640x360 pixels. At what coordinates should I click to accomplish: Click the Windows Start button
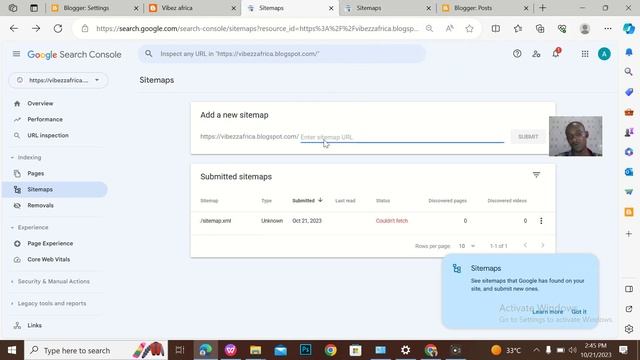tap(12, 350)
